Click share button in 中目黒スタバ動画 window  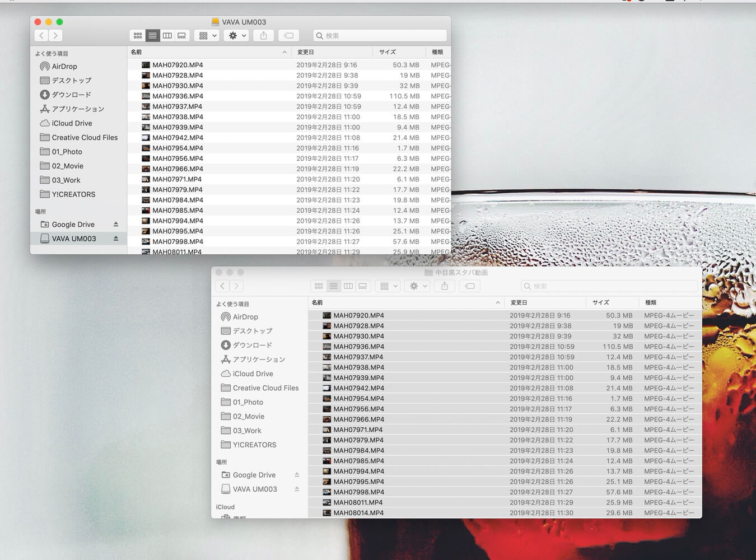[445, 286]
